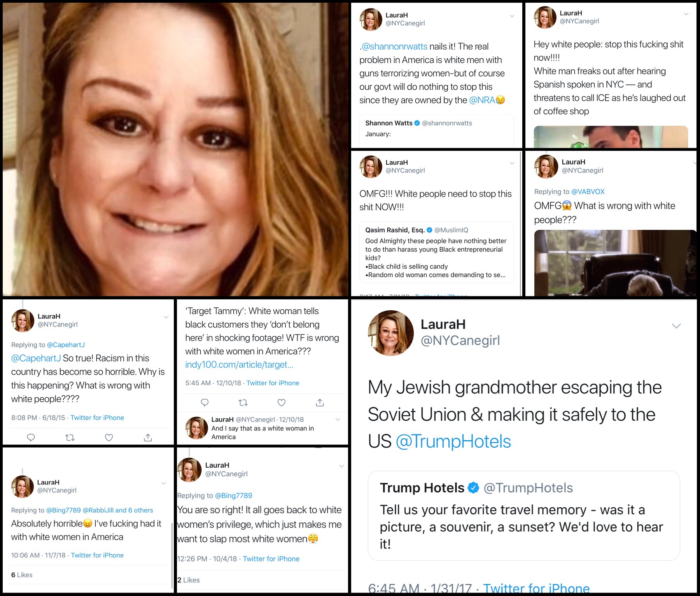700x596 pixels.
Task: Share the 'Target Tammy' tweet
Action: (320, 403)
